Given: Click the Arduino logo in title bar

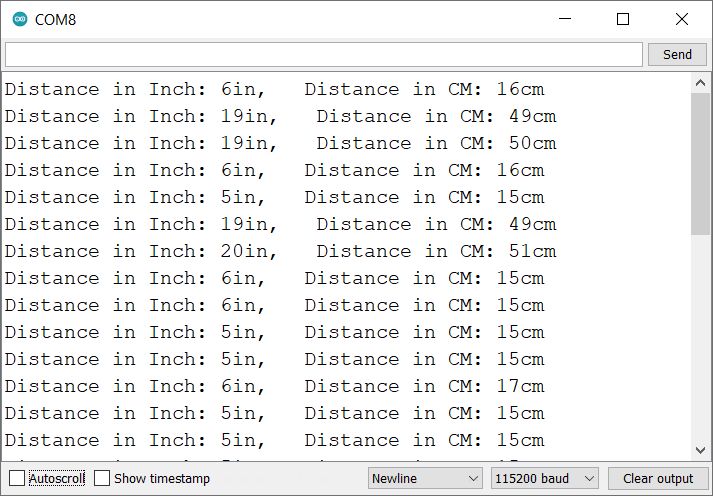Looking at the screenshot, I should pyautogui.click(x=20, y=19).
